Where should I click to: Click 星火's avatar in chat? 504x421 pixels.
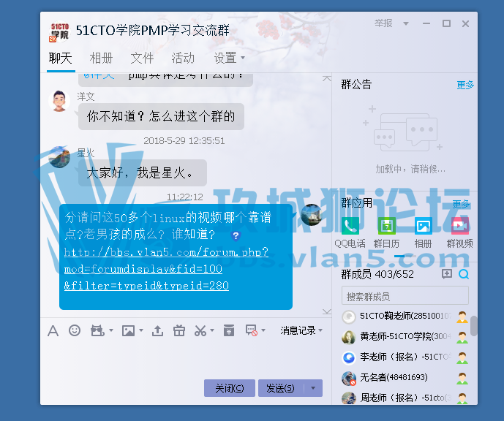pos(59,157)
